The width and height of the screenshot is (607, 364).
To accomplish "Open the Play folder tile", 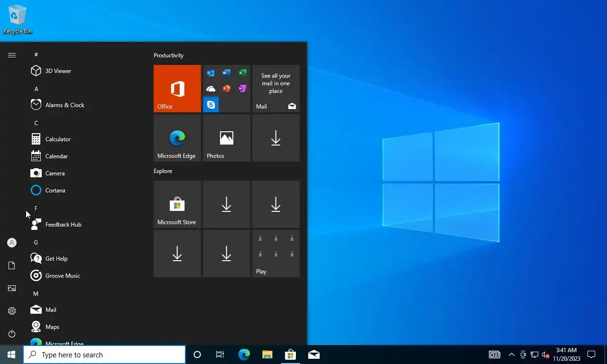I will coord(276,254).
